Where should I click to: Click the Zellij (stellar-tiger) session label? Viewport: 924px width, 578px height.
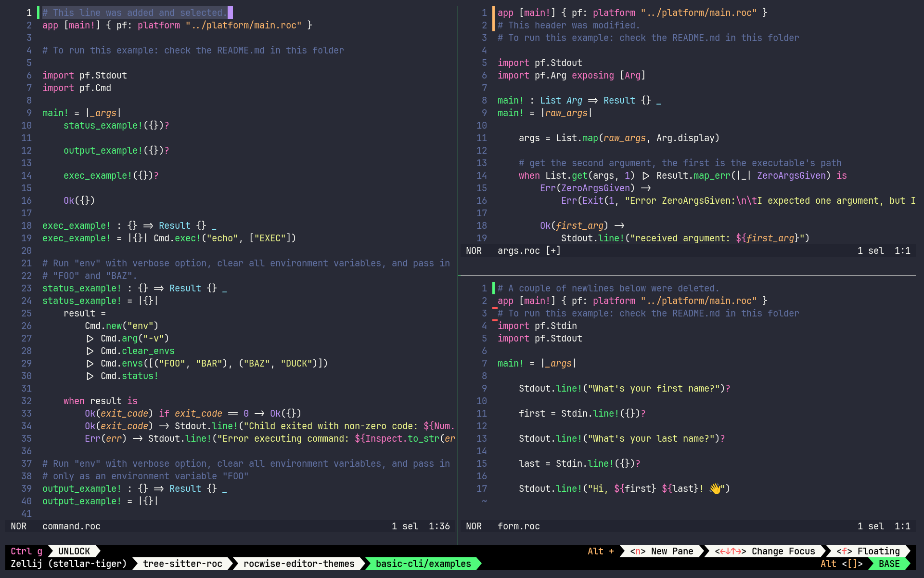point(69,564)
